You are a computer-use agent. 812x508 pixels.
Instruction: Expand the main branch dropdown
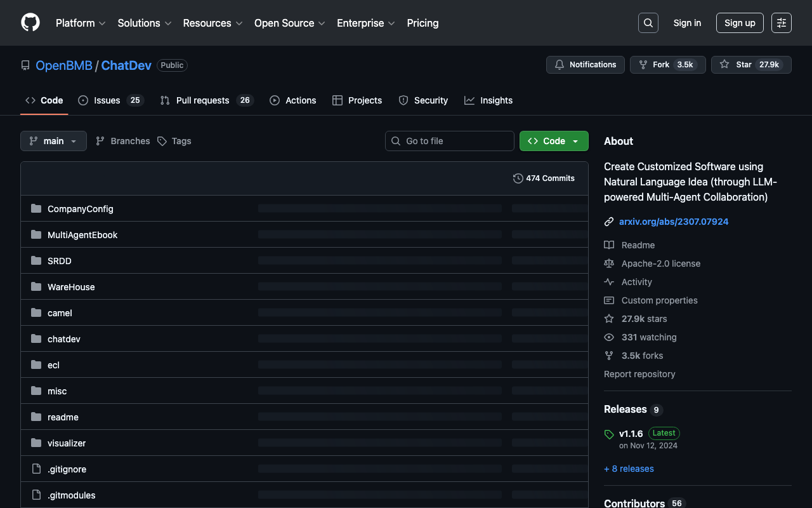(x=53, y=141)
